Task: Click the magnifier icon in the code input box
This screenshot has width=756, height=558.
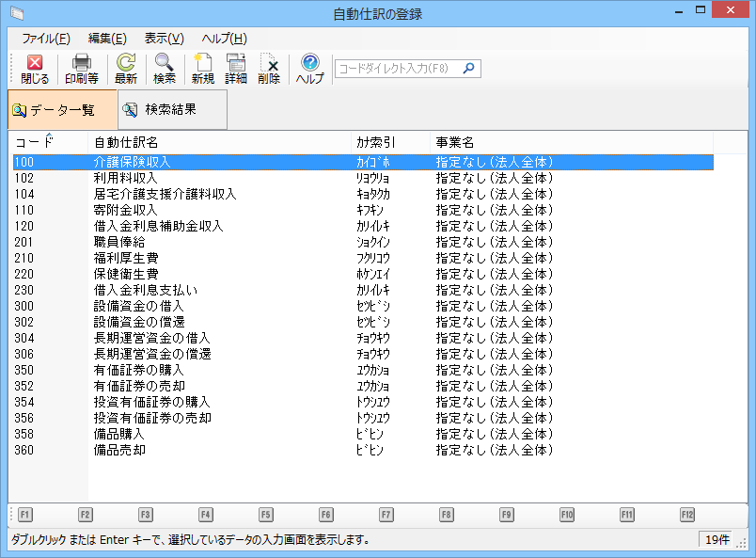Action: coord(469,69)
